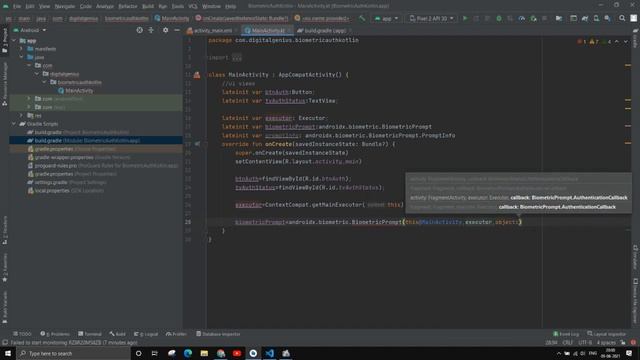Click the override gutter icon beside onCreate
The width and height of the screenshot is (640, 360).
[197, 144]
